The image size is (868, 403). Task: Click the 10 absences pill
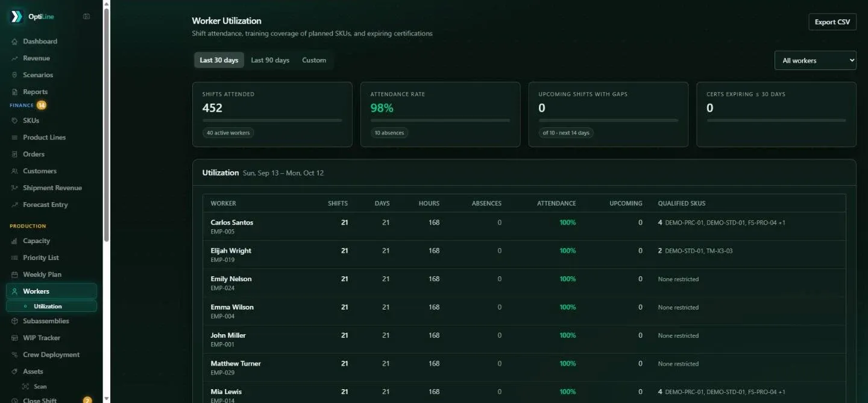(389, 133)
